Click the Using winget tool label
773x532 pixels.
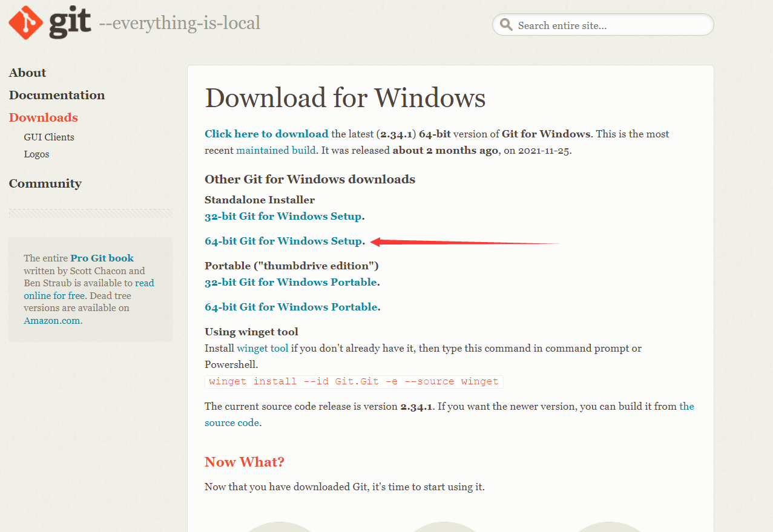click(251, 332)
